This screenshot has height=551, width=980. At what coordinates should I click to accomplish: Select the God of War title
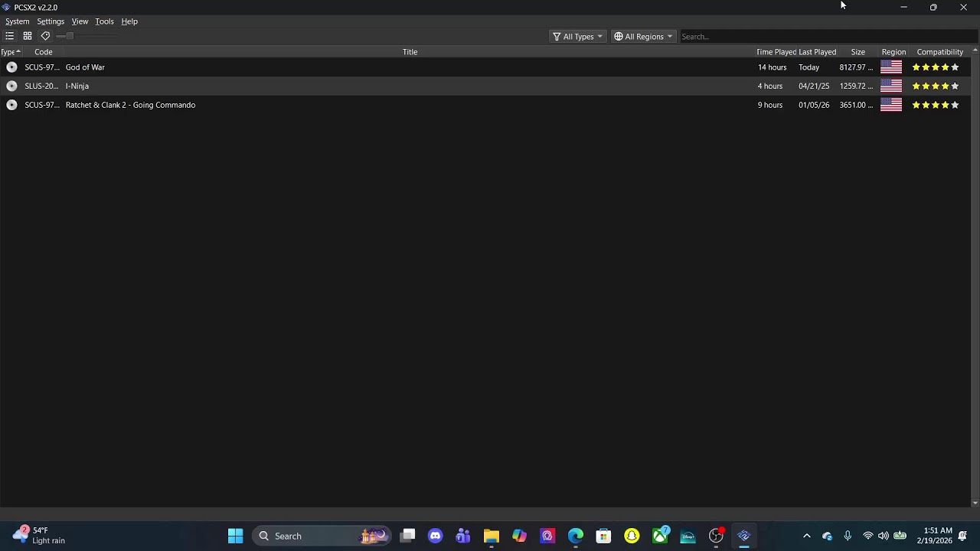click(x=85, y=67)
